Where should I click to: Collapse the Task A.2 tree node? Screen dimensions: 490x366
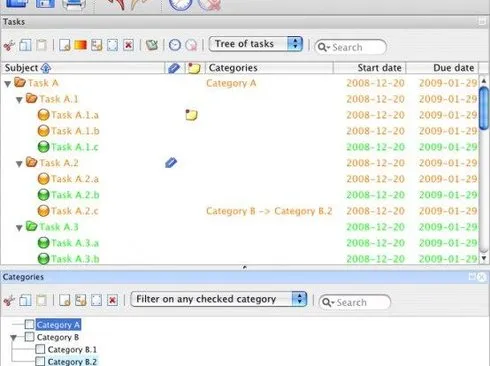pos(19,163)
